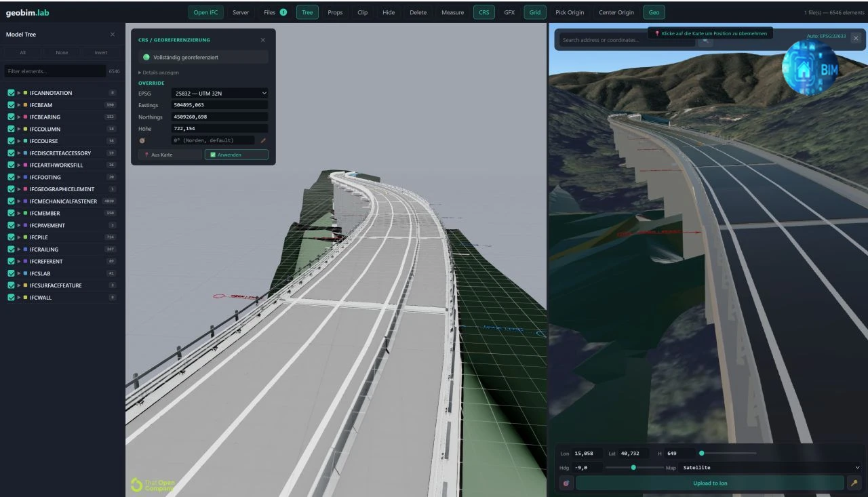Close the Model Tree panel

(113, 34)
